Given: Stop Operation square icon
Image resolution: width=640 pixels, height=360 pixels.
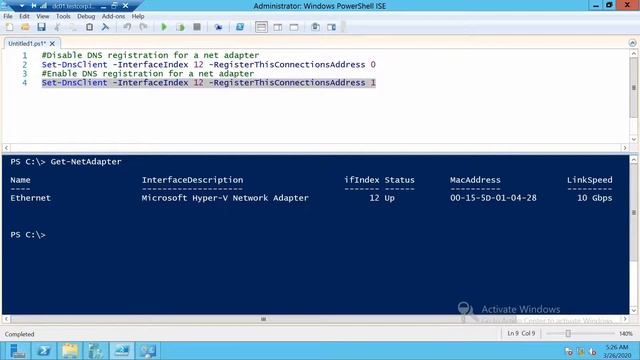Looking at the screenshot, I should (197, 27).
